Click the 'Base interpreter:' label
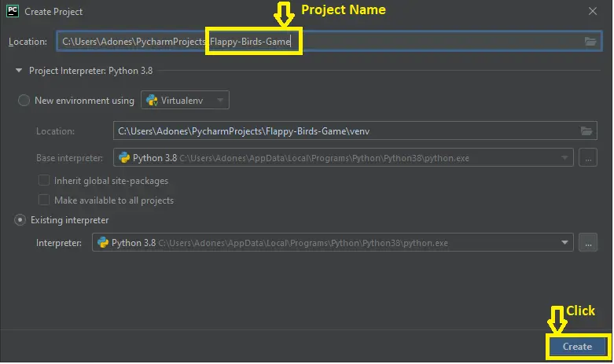This screenshot has width=614, height=364. pyautogui.click(x=69, y=158)
